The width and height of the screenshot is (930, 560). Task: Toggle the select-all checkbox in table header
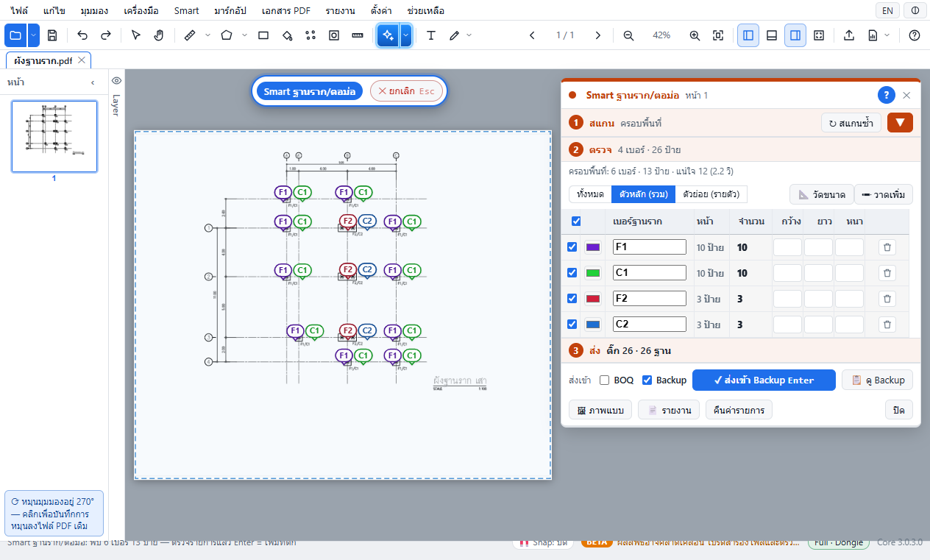[x=576, y=221]
